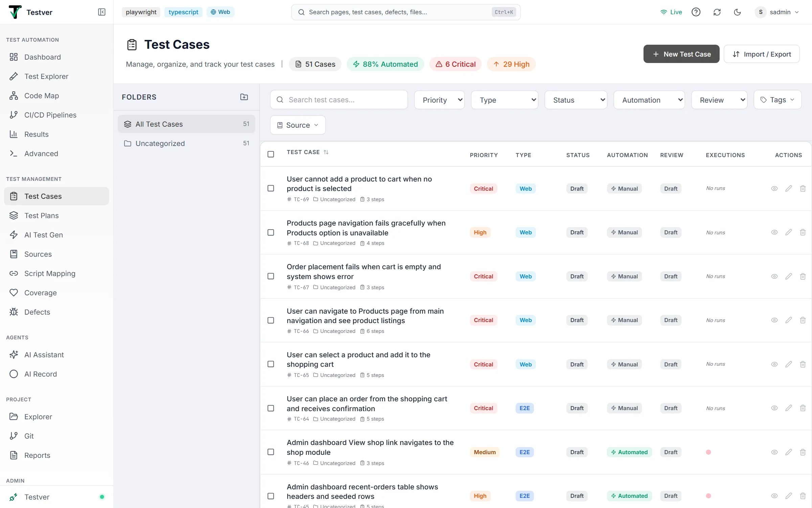The image size is (812, 508).
Task: Open Dashboard in sidebar
Action: [x=57, y=57]
